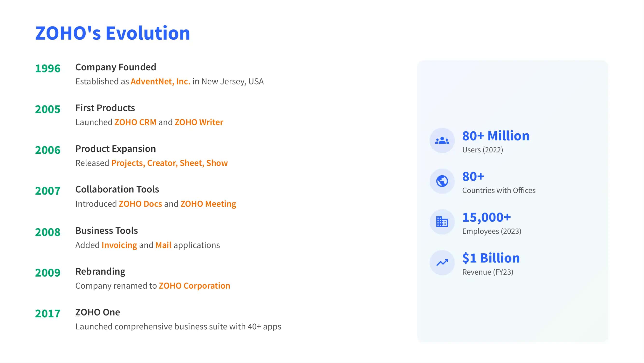The height and width of the screenshot is (363, 644).
Task: Click the orange ZOHO Writer text
Action: click(x=199, y=122)
